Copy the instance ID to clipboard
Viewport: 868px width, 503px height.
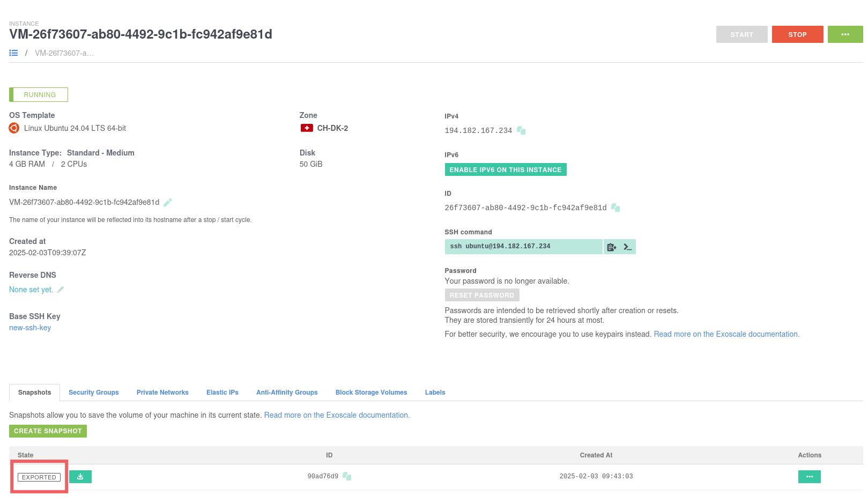615,208
